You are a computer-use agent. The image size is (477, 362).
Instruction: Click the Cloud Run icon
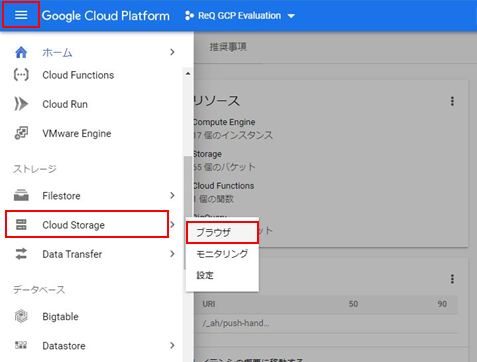coord(21,104)
